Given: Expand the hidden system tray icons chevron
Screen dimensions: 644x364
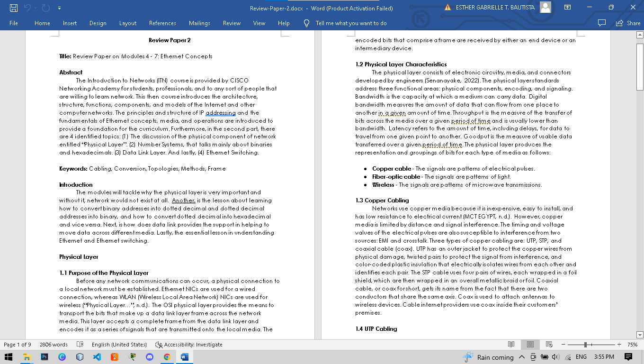Looking at the screenshot, I should 522,357.
